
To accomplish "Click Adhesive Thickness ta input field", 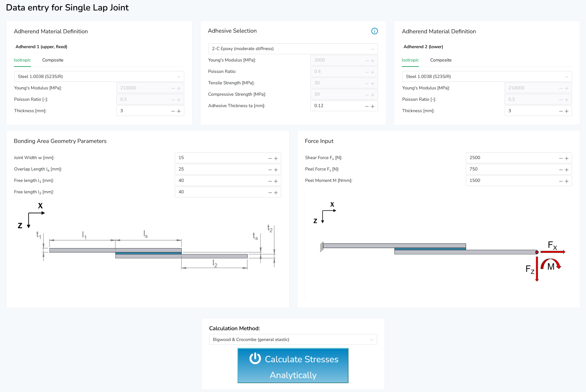I will [x=344, y=106].
